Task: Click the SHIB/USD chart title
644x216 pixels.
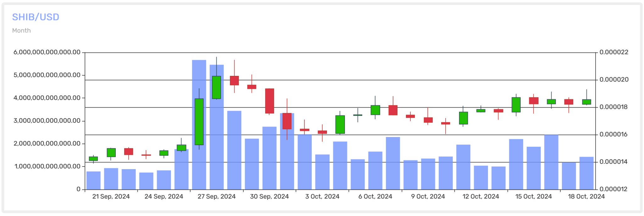Action: (x=36, y=17)
